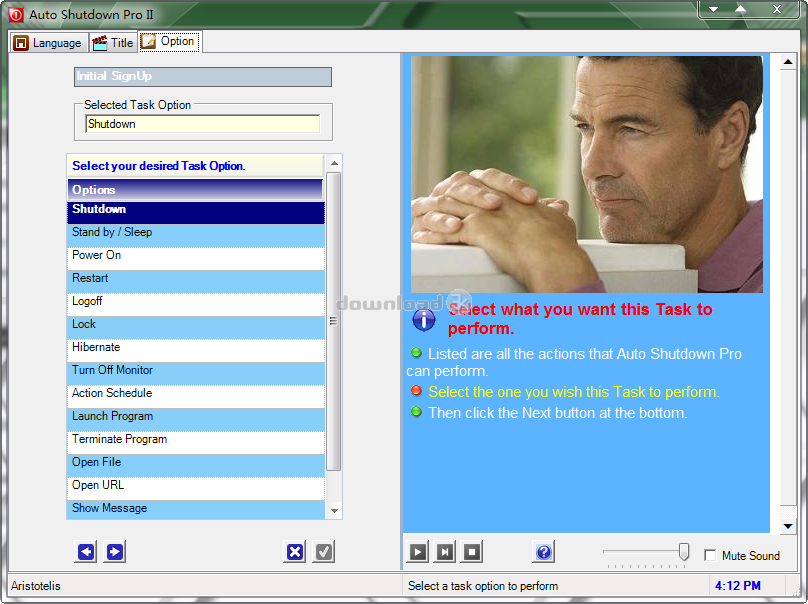Select the Logoff option

[x=196, y=304]
